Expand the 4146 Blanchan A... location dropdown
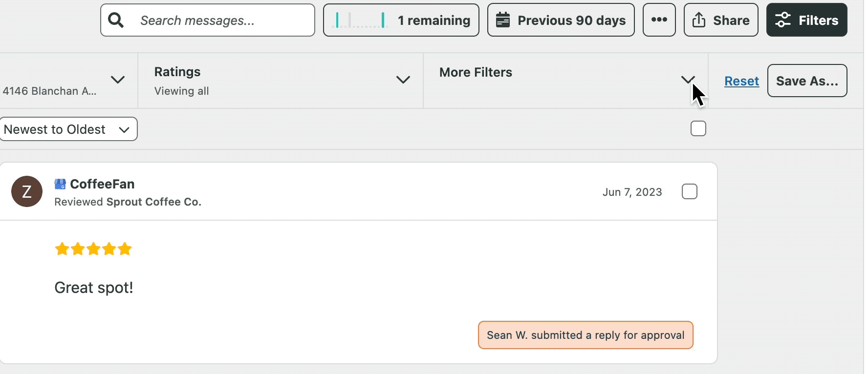Viewport: 868px width, 374px height. [x=117, y=80]
